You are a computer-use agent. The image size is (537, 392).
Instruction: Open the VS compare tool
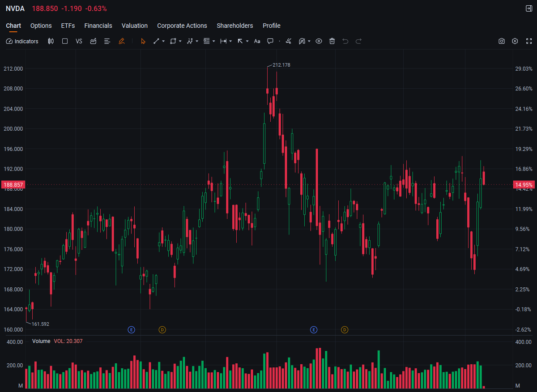coord(79,41)
